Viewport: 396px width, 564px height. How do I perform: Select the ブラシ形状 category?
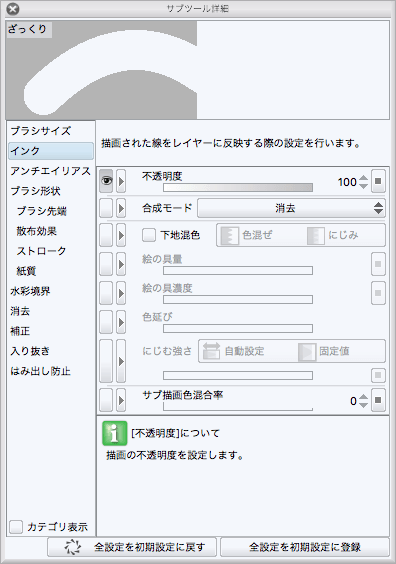point(35,191)
